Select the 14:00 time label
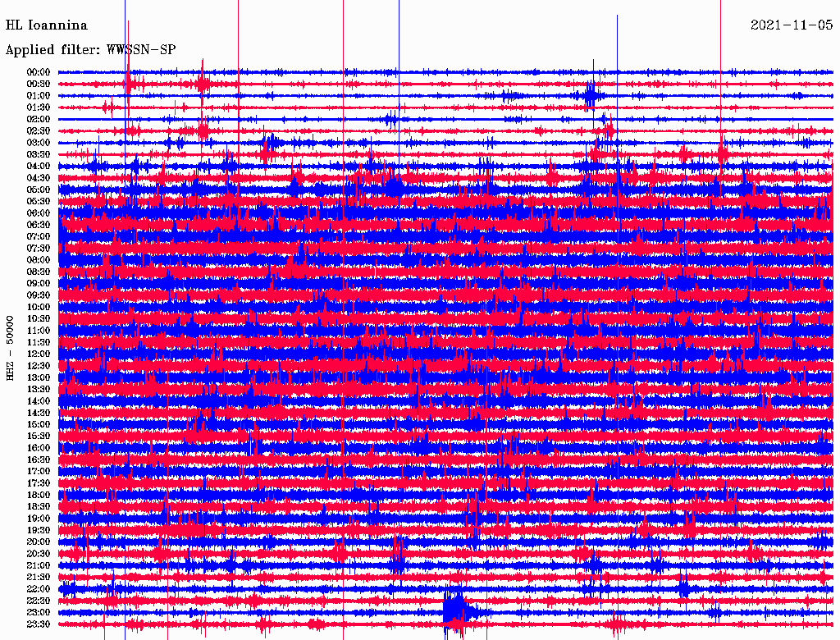The width and height of the screenshot is (840, 640). tap(39, 401)
